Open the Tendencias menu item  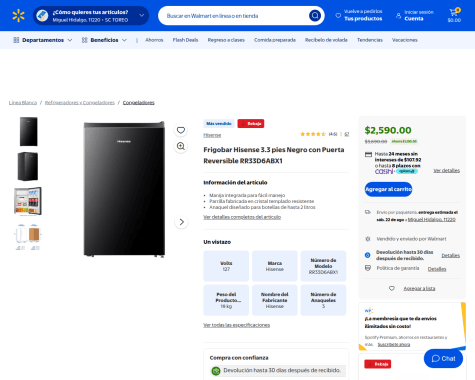(370, 40)
